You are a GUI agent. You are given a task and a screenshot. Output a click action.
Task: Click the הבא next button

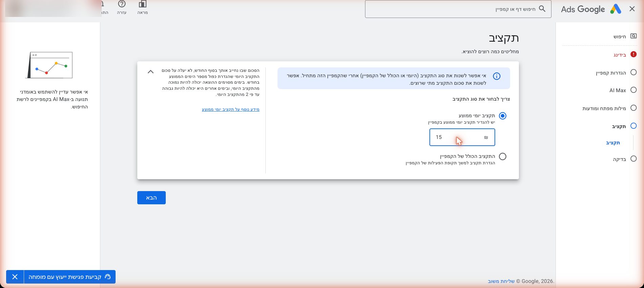click(x=152, y=198)
